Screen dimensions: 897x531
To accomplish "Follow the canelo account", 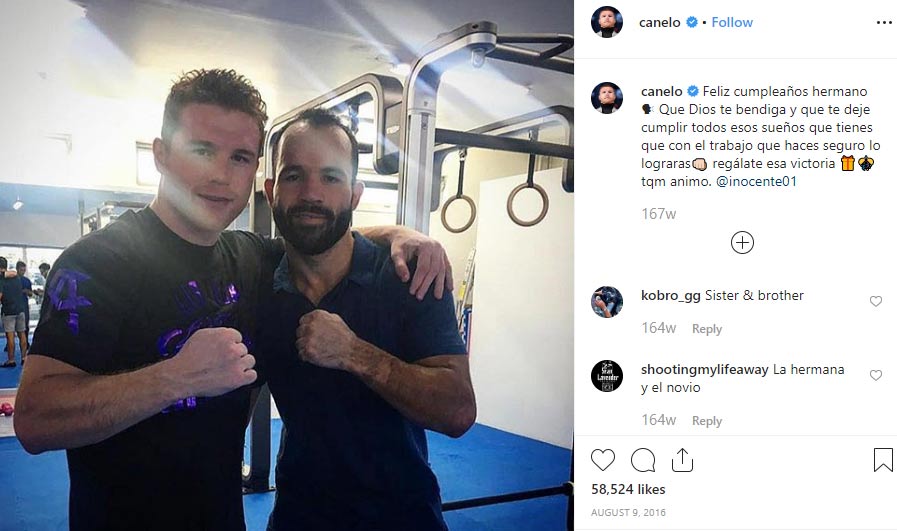I will tap(732, 22).
